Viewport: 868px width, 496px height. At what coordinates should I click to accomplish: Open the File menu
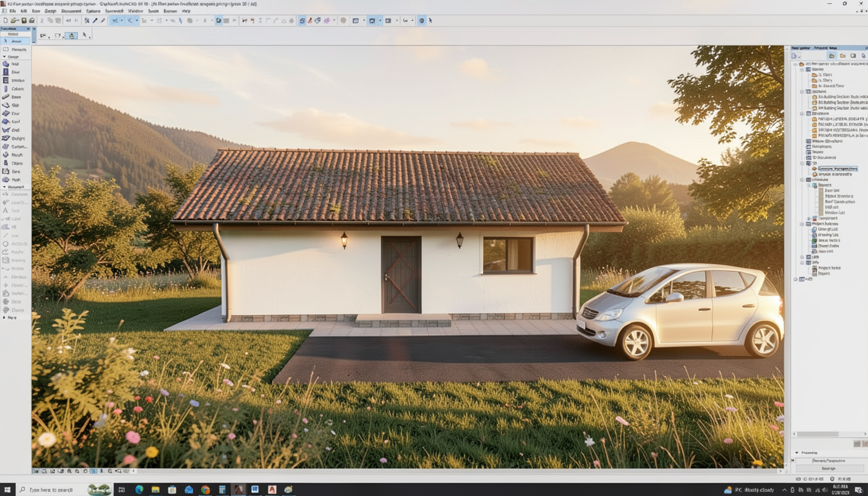tap(12, 11)
